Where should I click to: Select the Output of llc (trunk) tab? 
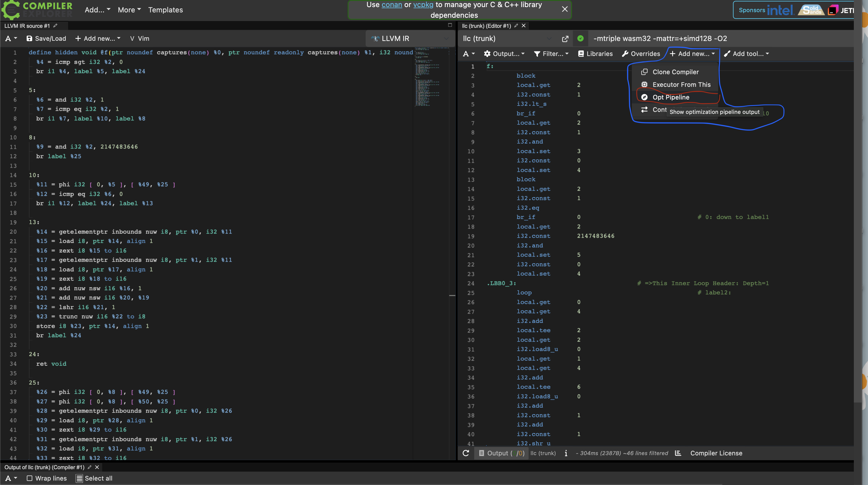44,467
